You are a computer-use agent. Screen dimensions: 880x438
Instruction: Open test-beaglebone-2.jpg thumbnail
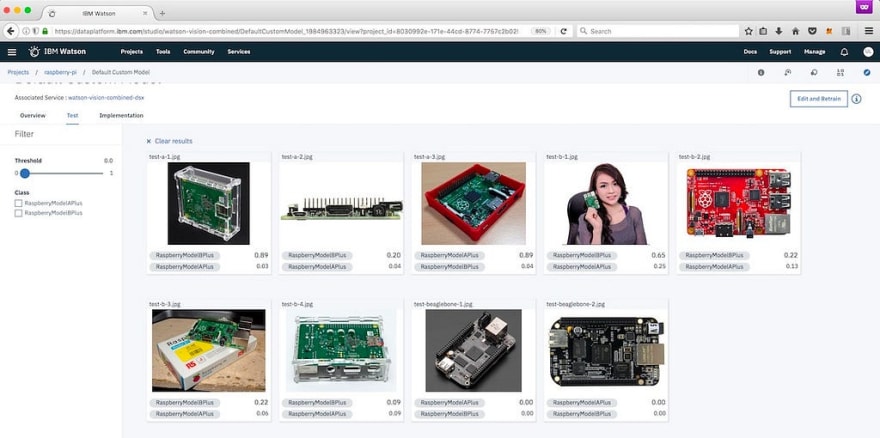pos(606,350)
